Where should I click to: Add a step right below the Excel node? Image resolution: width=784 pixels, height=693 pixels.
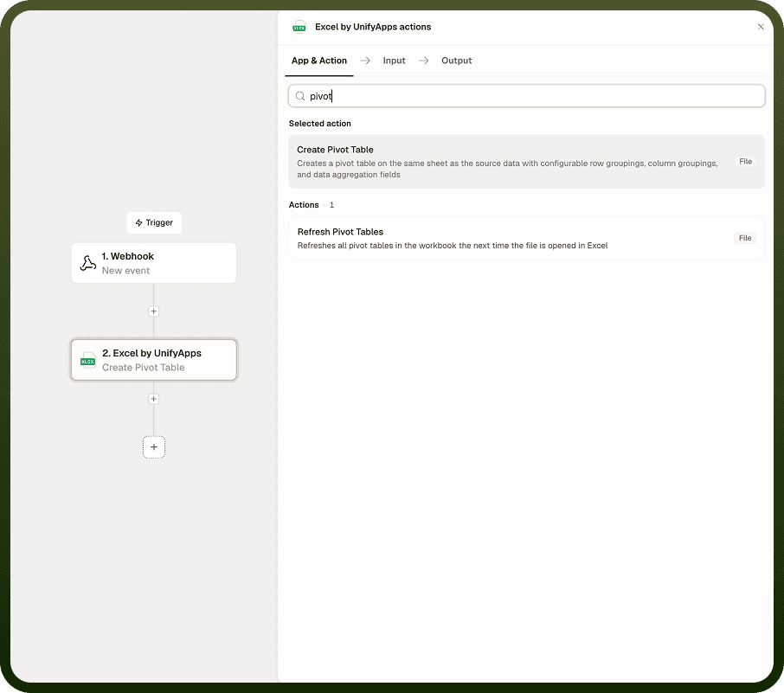pos(153,399)
